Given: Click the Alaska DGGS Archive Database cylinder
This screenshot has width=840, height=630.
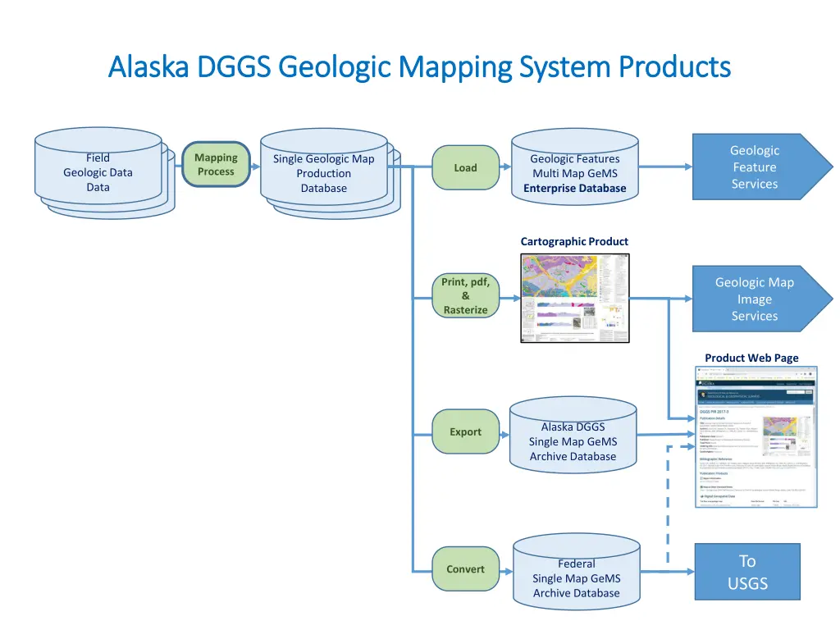Looking at the screenshot, I should tap(573, 441).
